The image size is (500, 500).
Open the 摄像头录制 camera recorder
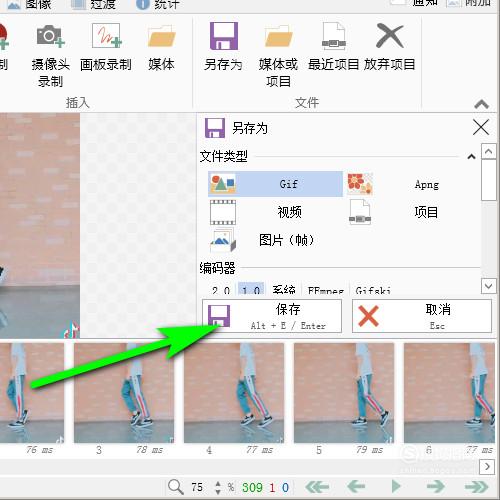pyautogui.click(x=50, y=55)
